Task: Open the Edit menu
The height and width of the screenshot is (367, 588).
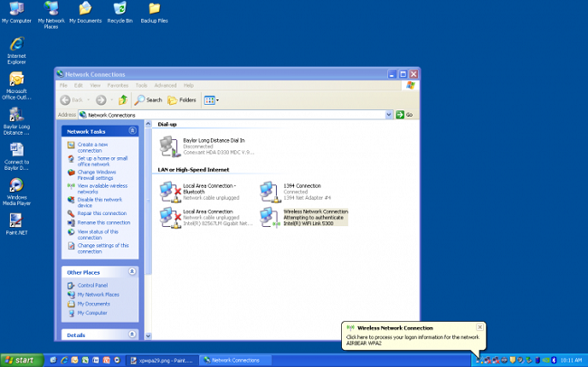Action: [x=79, y=86]
